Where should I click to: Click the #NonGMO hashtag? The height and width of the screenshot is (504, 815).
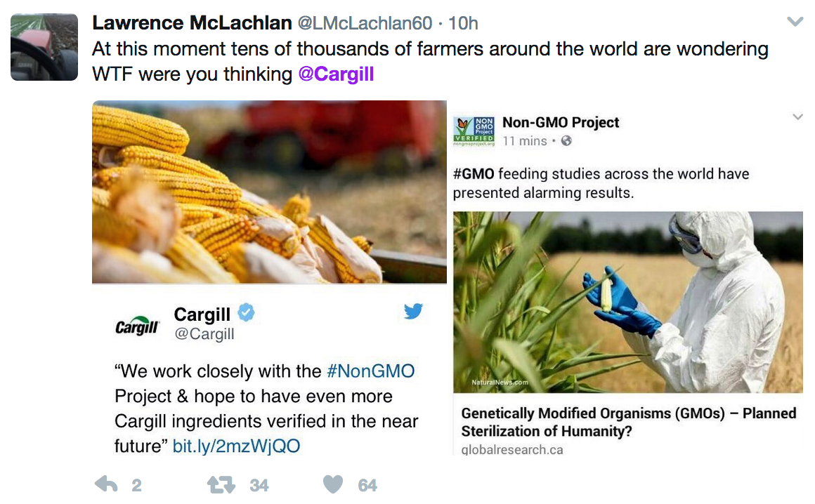tap(371, 371)
